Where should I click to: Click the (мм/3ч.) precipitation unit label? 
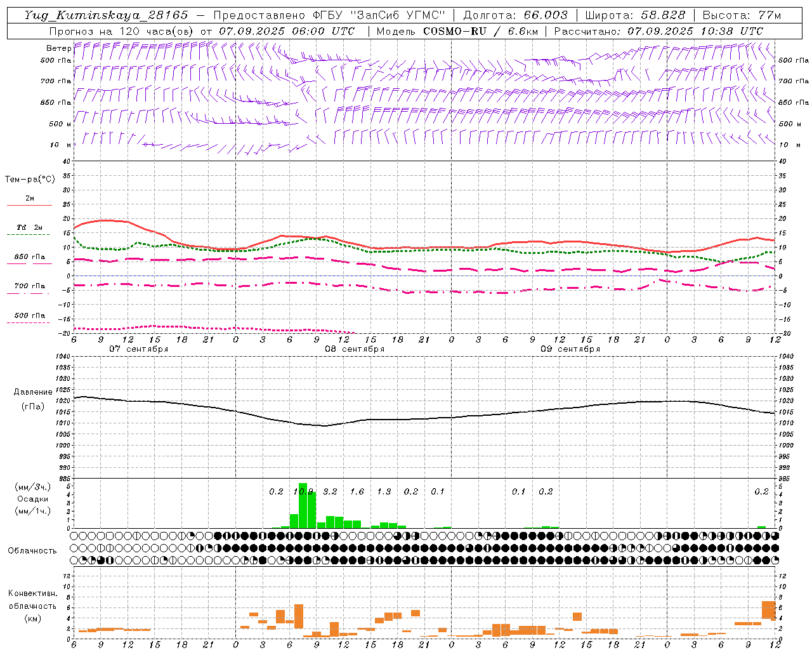pos(33,487)
